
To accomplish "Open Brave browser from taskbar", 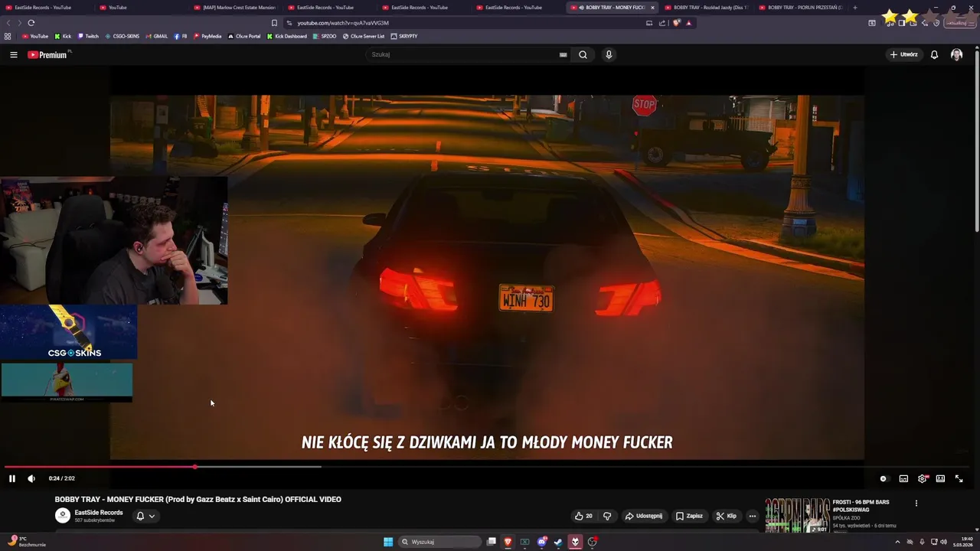I will coord(508,542).
